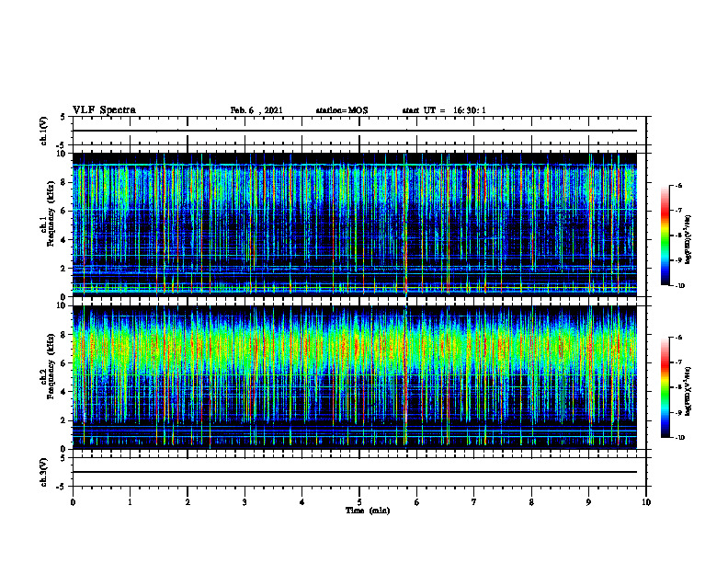Click the "-6" label on ch.2 color bar
This screenshot has height=563, width=728.
pyautogui.click(x=677, y=338)
